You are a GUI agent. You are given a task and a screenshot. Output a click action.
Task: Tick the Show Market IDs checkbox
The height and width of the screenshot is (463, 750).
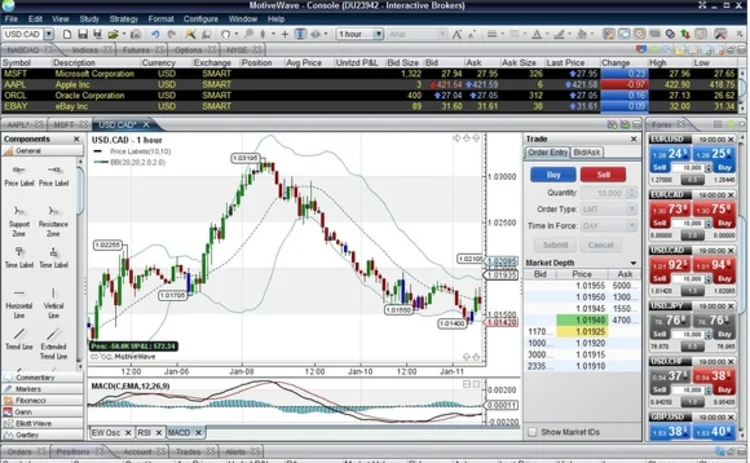point(532,432)
